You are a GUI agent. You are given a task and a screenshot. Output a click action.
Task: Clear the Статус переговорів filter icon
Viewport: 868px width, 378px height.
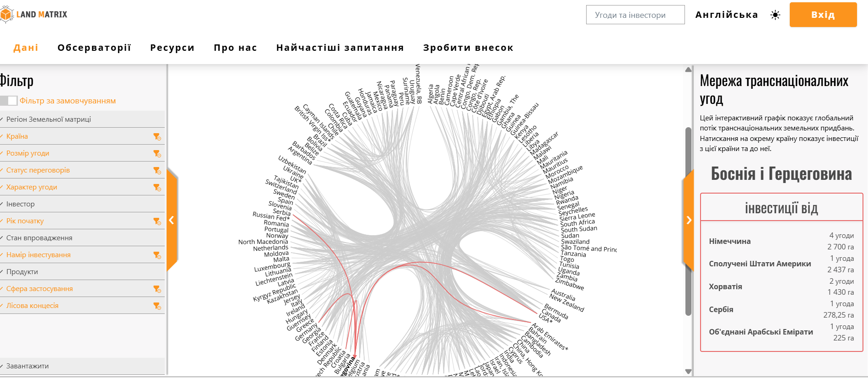[x=157, y=170]
